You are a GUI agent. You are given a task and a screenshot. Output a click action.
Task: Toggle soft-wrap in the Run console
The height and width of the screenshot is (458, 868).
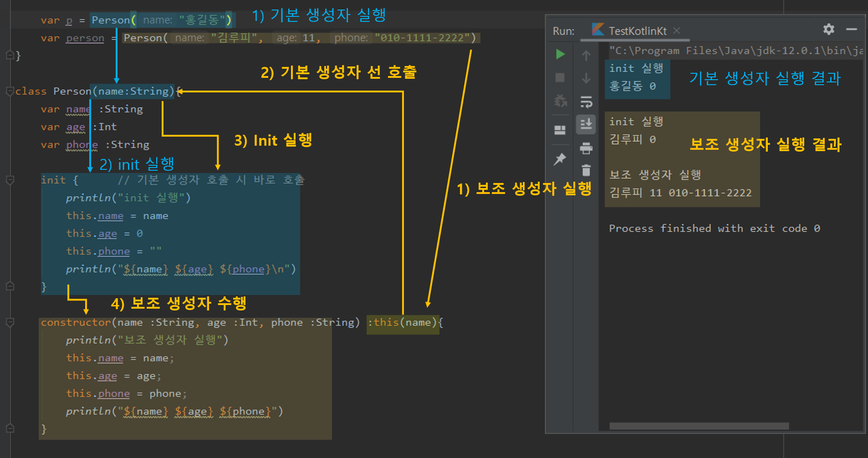tap(586, 102)
